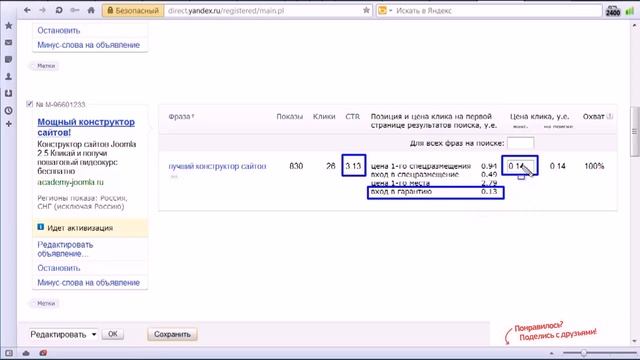Click the OK button

coord(113,334)
